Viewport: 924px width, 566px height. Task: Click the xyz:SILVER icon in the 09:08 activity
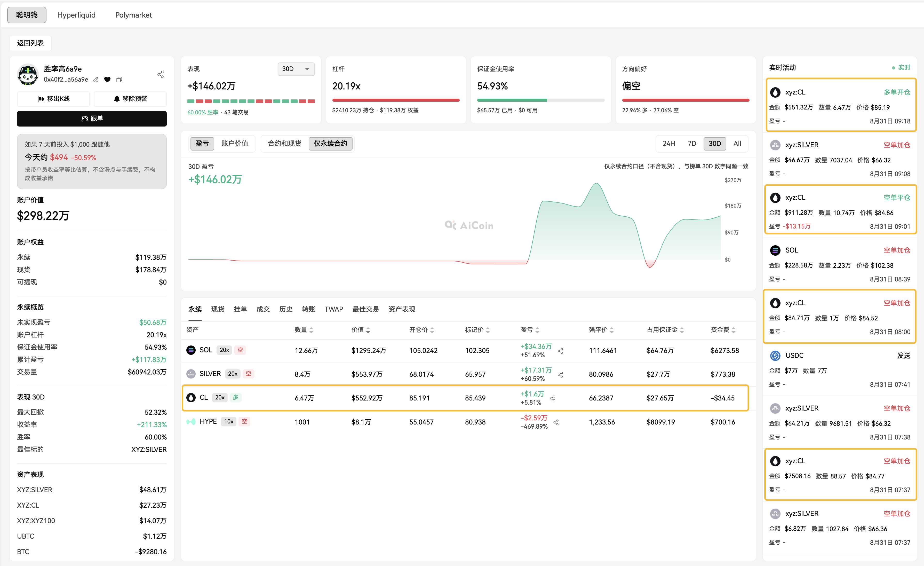(775, 145)
